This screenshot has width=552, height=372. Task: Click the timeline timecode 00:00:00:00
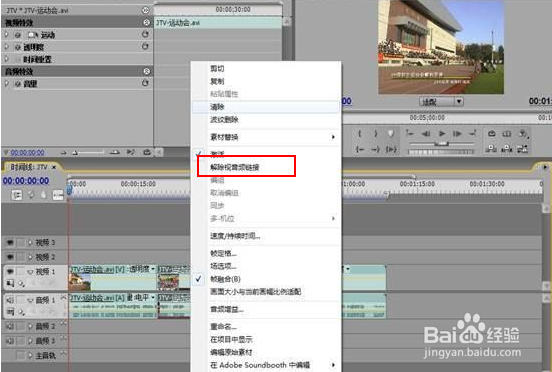pos(26,181)
